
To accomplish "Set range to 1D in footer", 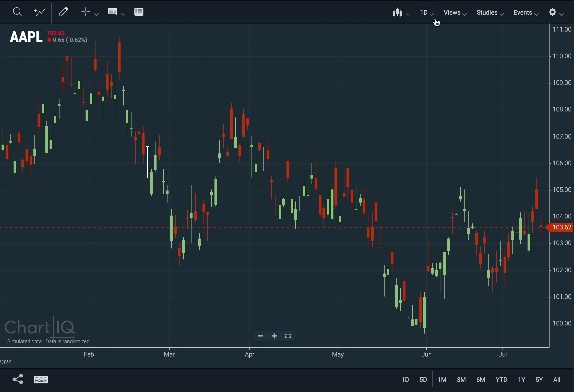I will [x=405, y=380].
